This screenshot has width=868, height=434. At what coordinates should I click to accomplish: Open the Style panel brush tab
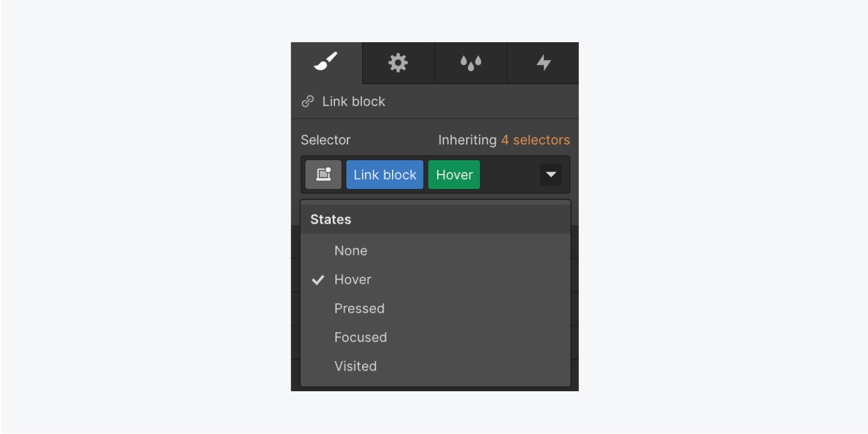pos(326,62)
